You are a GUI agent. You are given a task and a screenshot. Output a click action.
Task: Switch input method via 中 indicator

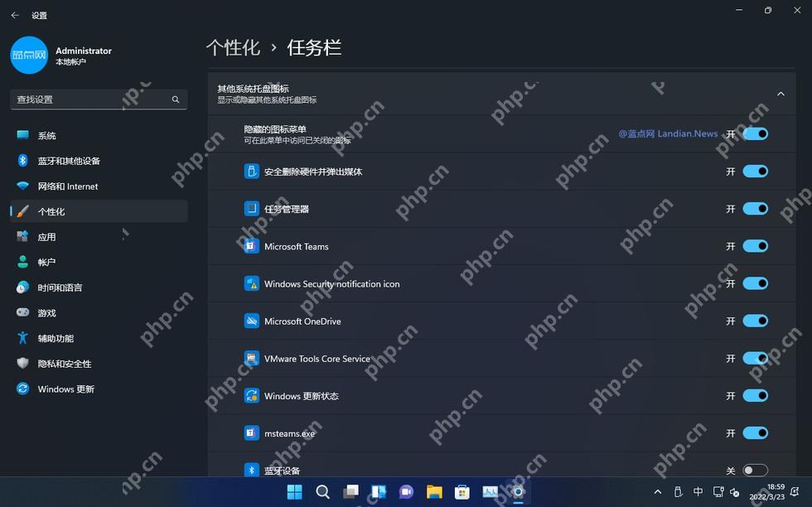coord(698,491)
